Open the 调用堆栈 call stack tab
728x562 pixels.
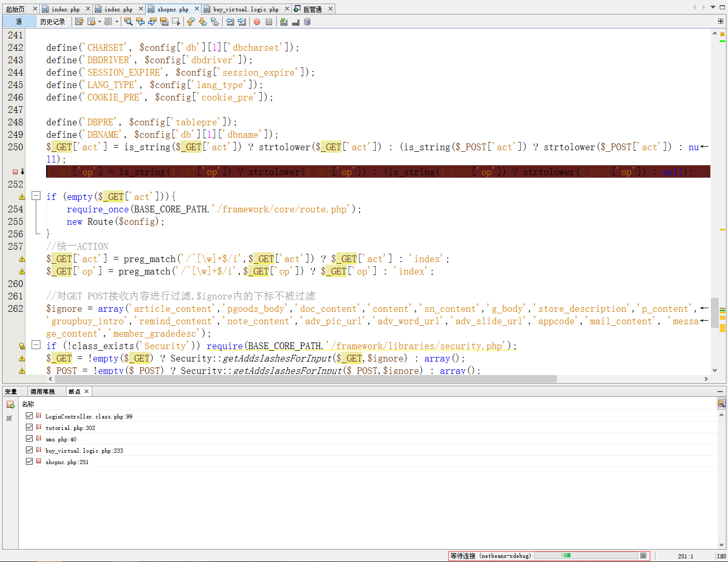point(42,392)
